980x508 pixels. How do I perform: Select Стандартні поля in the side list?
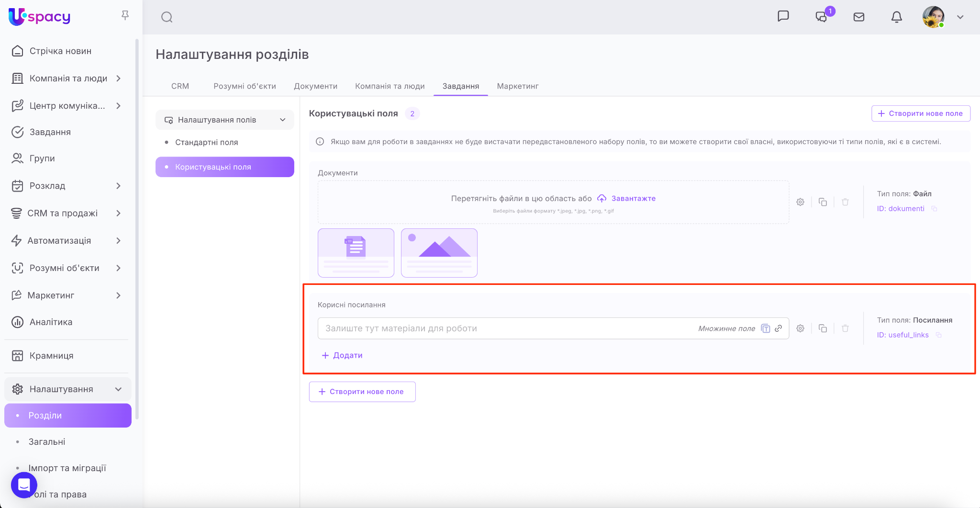(x=206, y=142)
